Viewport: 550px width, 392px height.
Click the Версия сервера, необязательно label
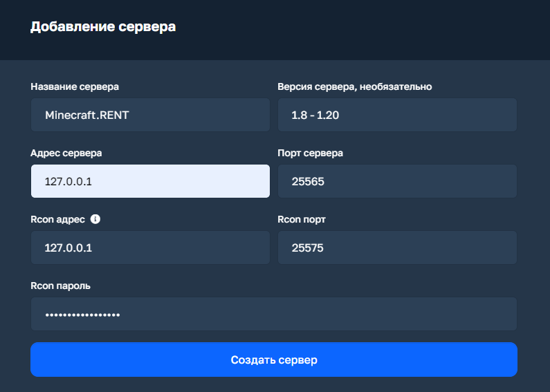355,86
